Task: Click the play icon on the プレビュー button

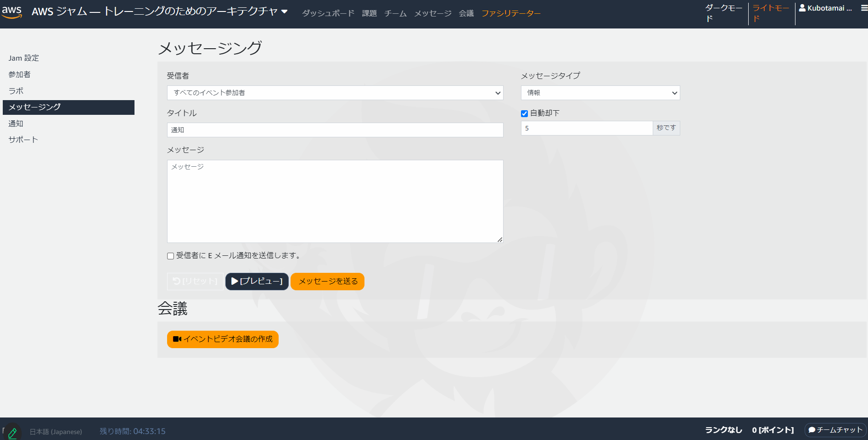Action: coord(235,281)
